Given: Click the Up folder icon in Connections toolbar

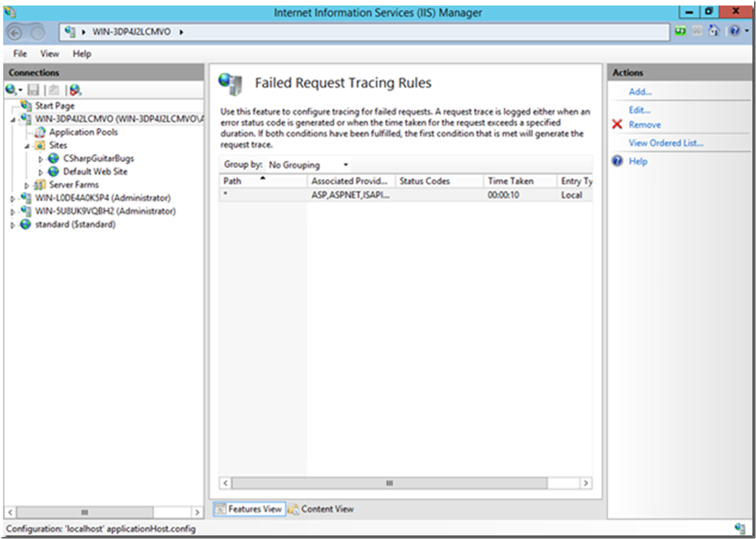Looking at the screenshot, I should click(x=54, y=90).
